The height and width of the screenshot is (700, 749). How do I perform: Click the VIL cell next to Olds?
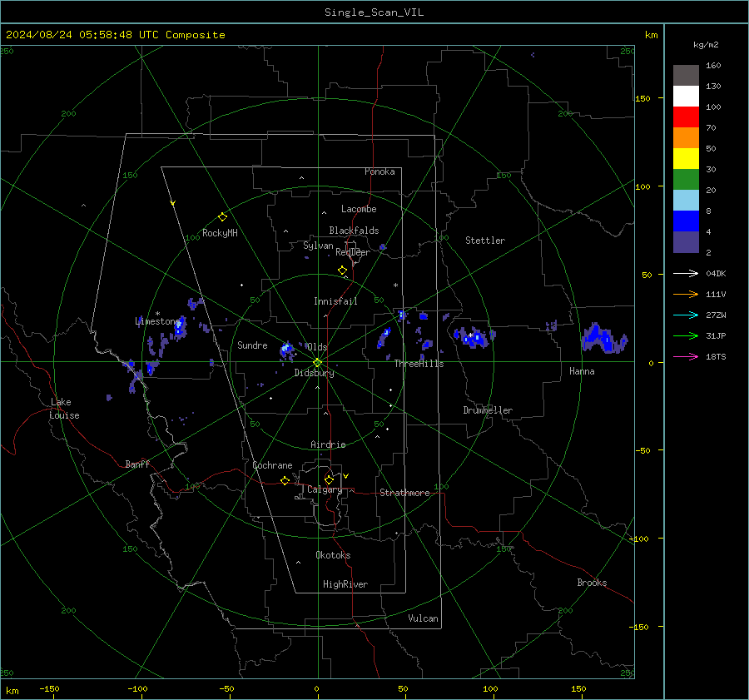click(x=287, y=350)
